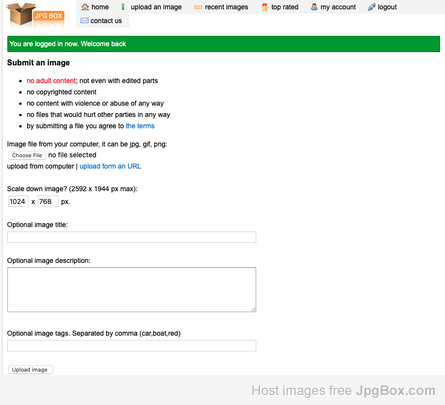
Task: Focus the width field showing 1024
Action: pos(18,202)
